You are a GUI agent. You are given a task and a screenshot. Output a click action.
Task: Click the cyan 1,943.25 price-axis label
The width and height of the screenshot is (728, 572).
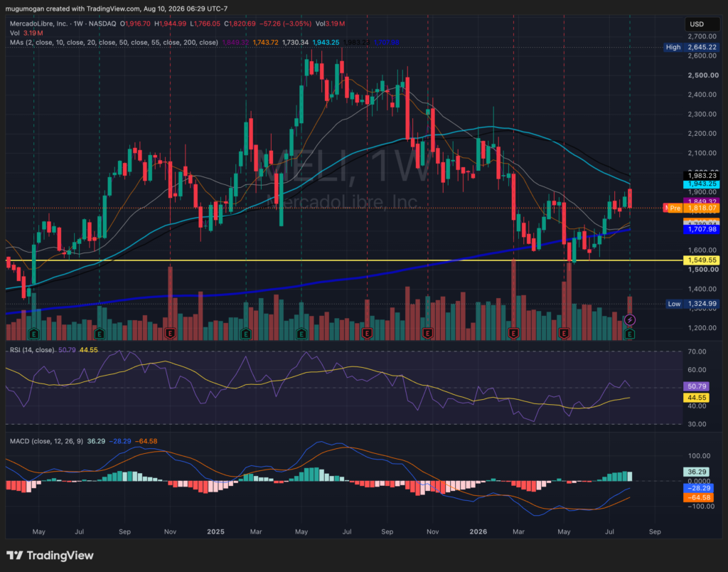702,184
